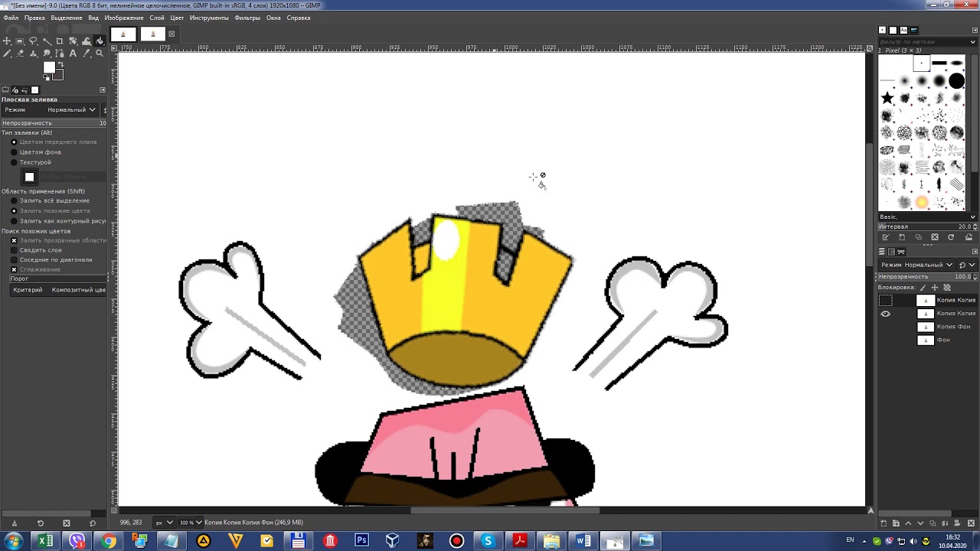Open the Файл menu
980x551 pixels.
coord(11,18)
